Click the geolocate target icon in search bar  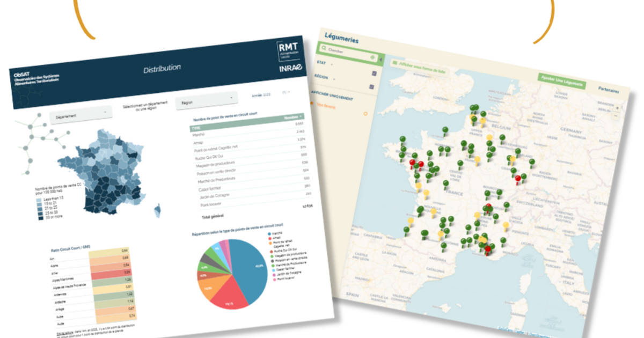371,57
